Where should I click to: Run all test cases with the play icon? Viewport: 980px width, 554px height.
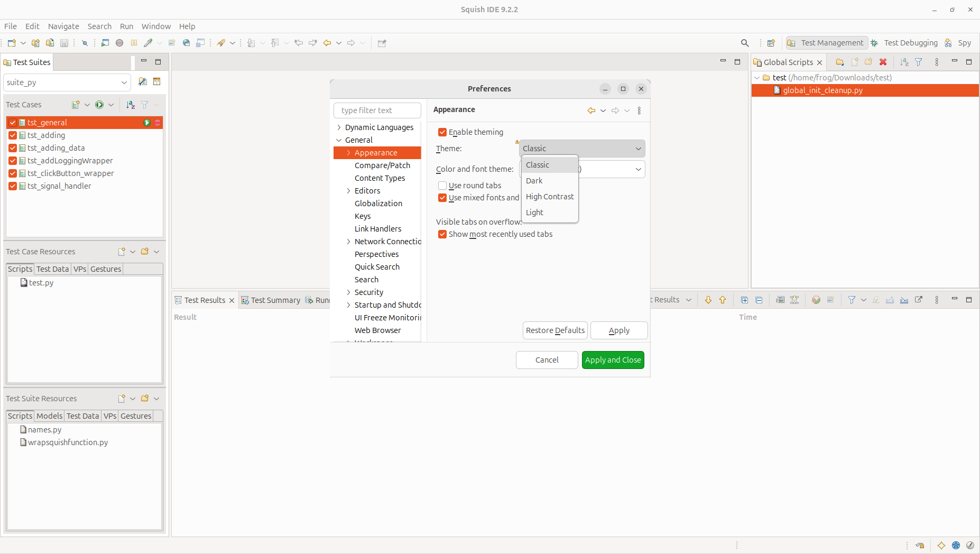pyautogui.click(x=99, y=105)
